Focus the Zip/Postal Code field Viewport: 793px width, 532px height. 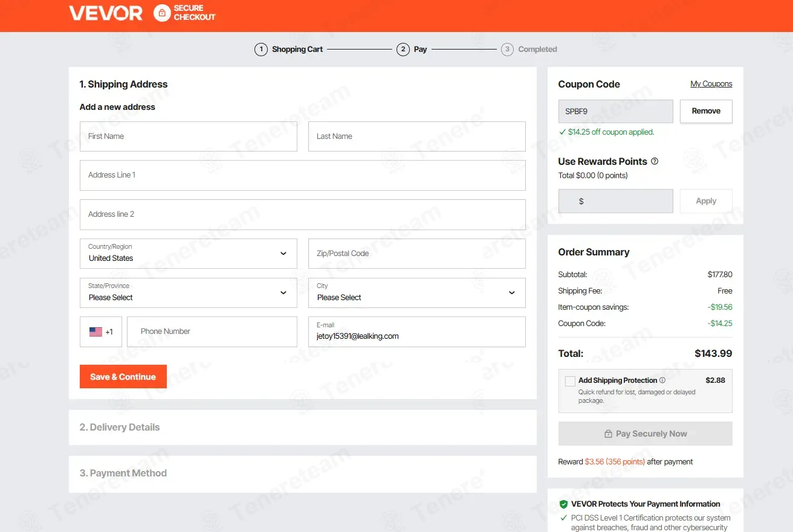(x=417, y=254)
